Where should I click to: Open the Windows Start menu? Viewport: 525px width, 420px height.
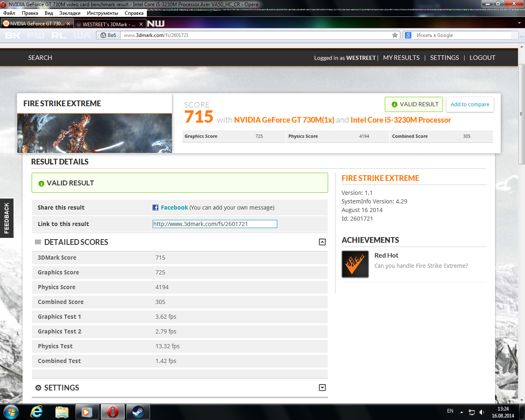pyautogui.click(x=11, y=411)
